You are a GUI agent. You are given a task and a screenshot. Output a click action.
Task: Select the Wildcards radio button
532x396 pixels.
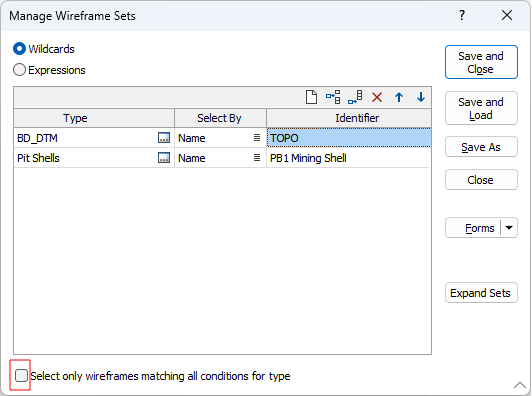coord(19,49)
